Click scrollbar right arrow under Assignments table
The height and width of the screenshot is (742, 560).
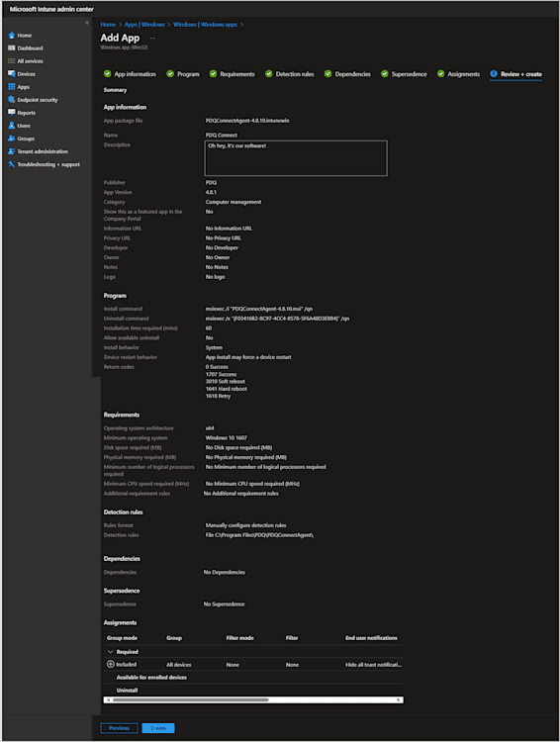(398, 699)
